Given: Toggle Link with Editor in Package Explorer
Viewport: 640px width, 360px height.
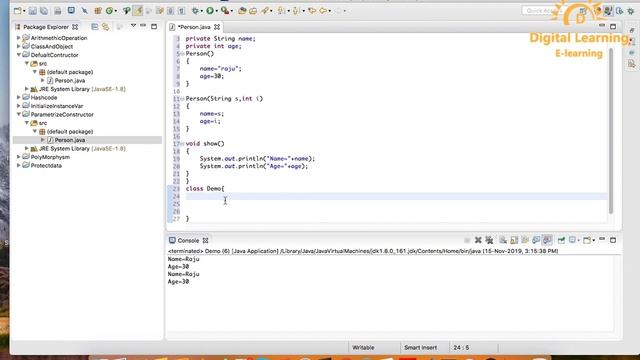Looking at the screenshot, I should [106, 27].
